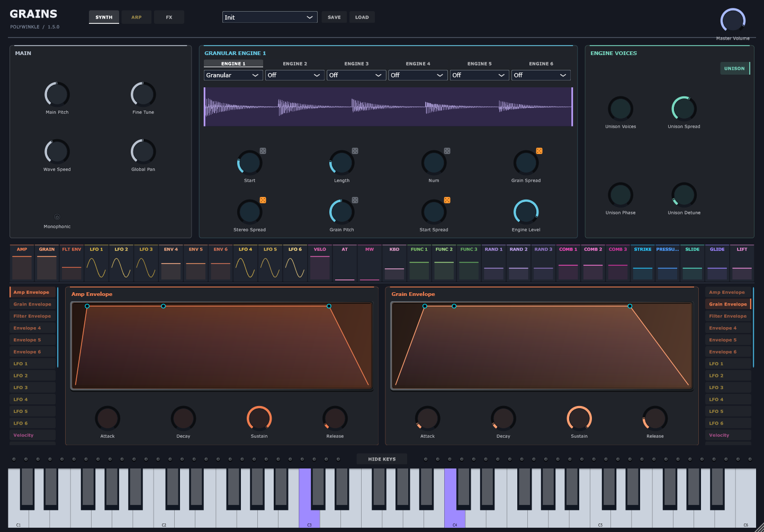The image size is (764, 532).
Task: Click the dice icon beside the Length knob
Action: coord(355,151)
